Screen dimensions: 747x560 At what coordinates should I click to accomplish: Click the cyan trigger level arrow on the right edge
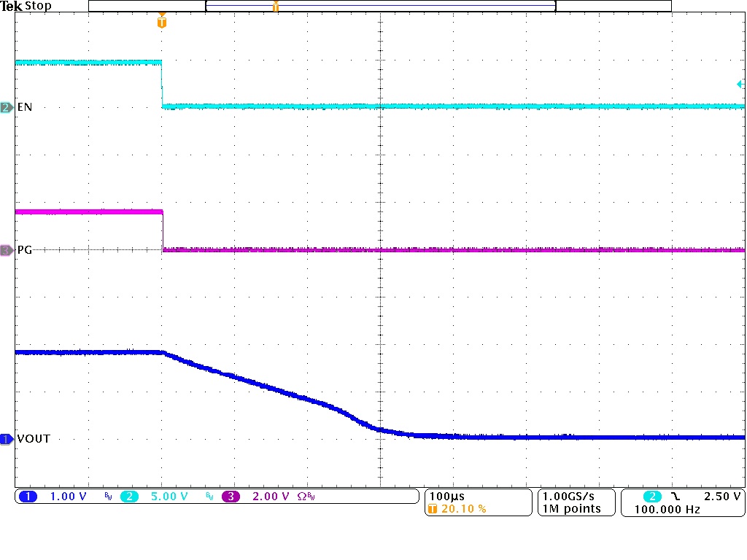(741, 85)
